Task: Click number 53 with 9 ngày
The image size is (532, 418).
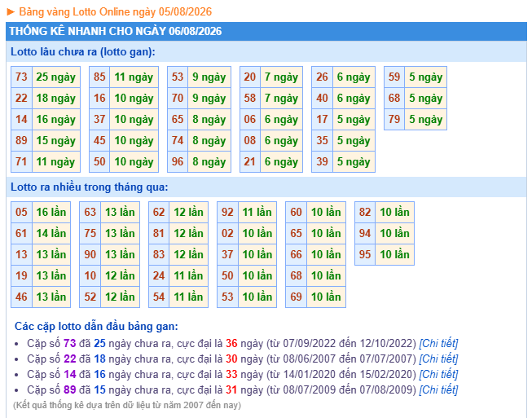Action: (x=178, y=77)
